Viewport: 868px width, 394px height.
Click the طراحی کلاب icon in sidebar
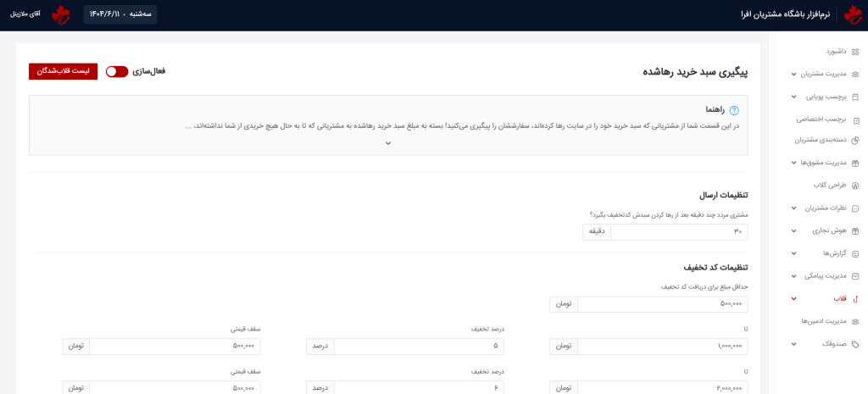[854, 185]
